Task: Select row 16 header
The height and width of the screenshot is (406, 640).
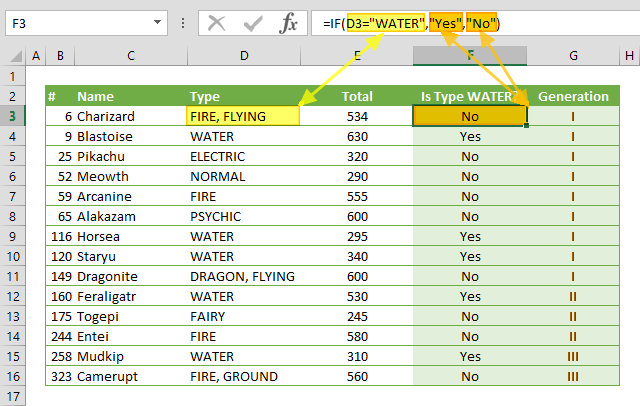Action: [13, 376]
